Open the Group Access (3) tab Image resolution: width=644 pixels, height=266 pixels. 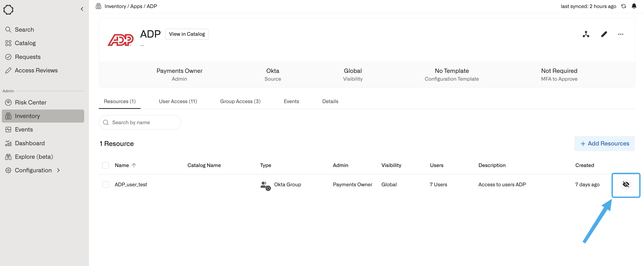pyautogui.click(x=240, y=101)
